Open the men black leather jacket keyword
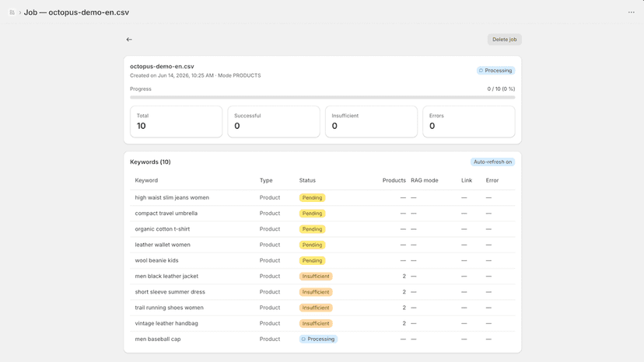The width and height of the screenshot is (644, 362). point(166,277)
